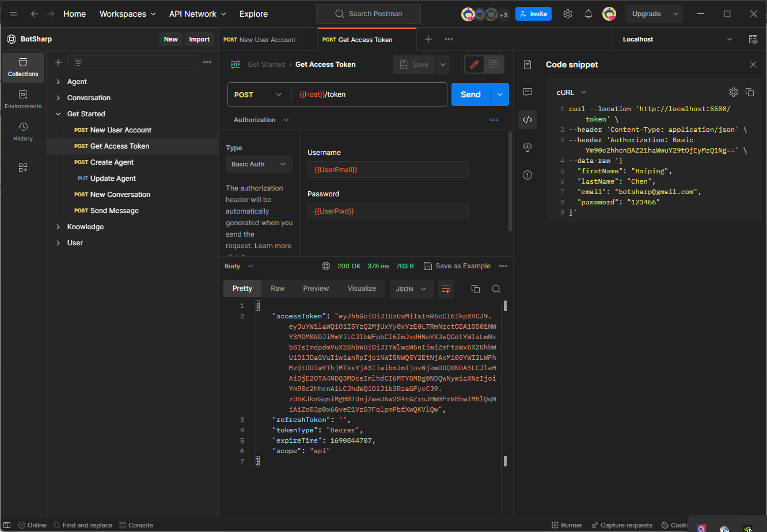This screenshot has width=767, height=532.
Task: Open the Create Agent request
Action: pyautogui.click(x=112, y=162)
